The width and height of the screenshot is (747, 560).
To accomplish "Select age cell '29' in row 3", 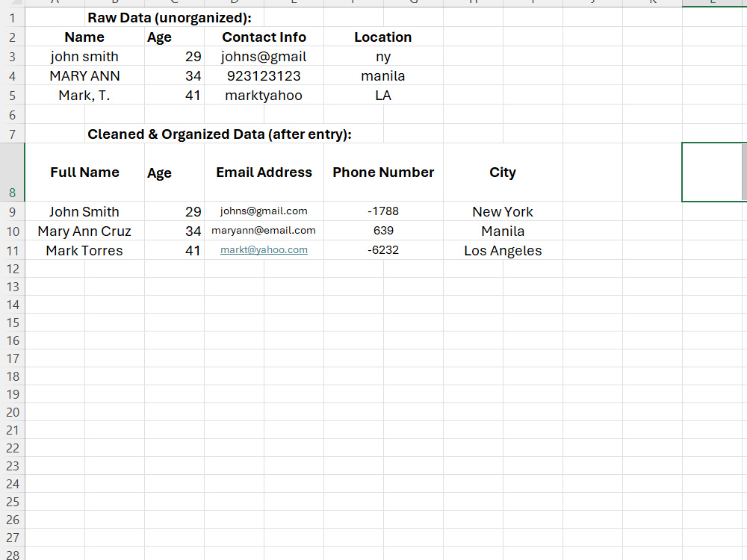I will pyautogui.click(x=174, y=57).
